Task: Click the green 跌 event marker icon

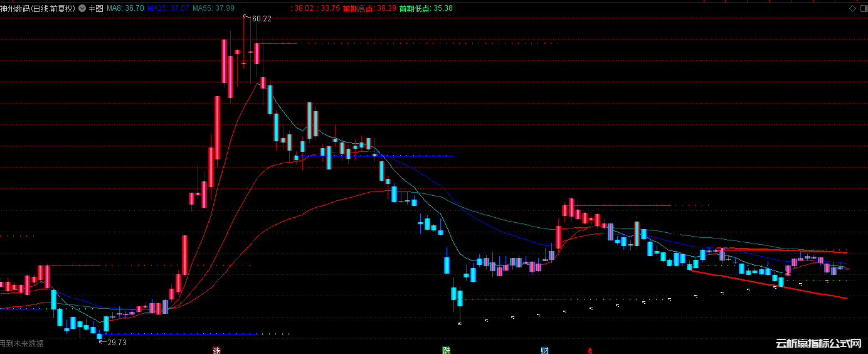Action: (x=446, y=350)
